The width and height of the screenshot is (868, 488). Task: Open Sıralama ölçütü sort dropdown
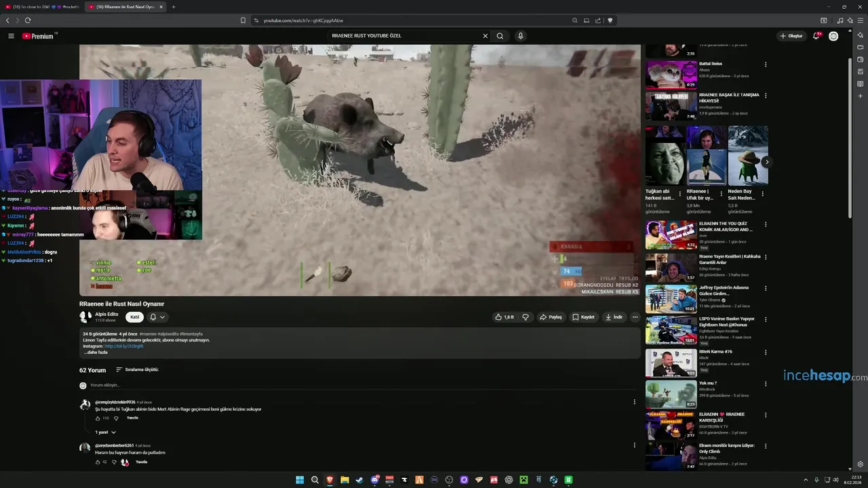(137, 370)
